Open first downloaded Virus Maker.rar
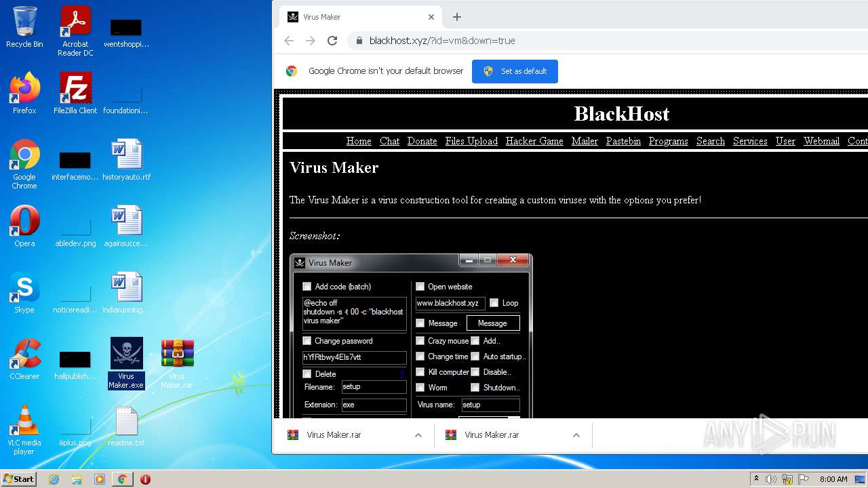Screen dimensions: 868x488 pyautogui.click(x=334, y=435)
